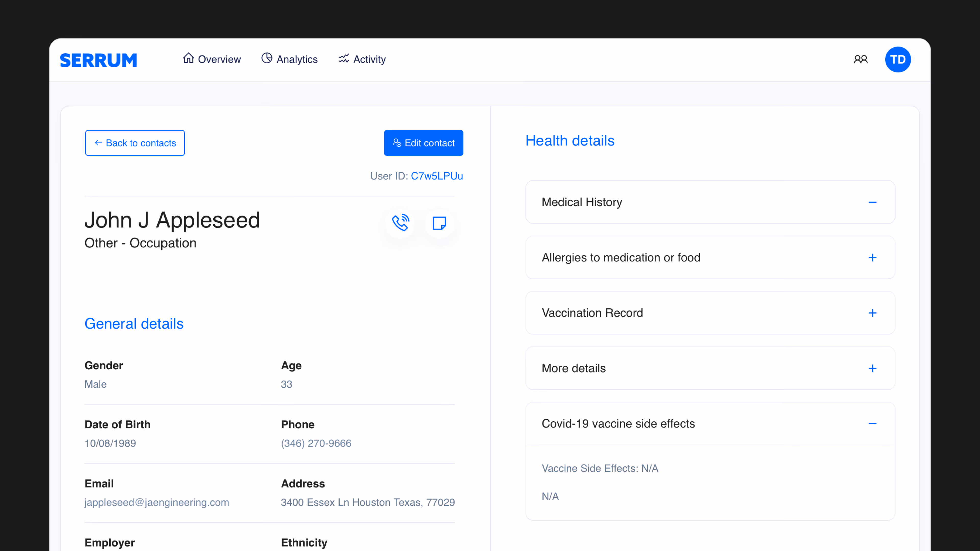Expand Allergies to medication or food

coord(872,258)
